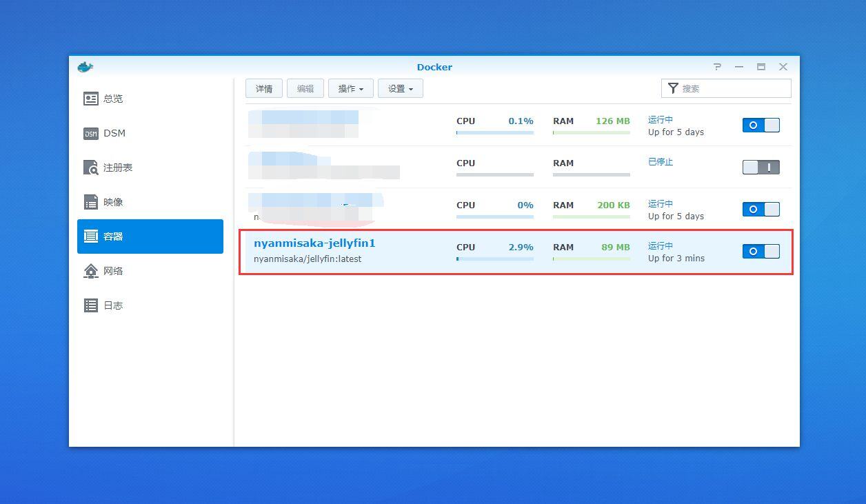Click the help question mark icon
Image resolution: width=866 pixels, height=504 pixels.
(x=717, y=67)
